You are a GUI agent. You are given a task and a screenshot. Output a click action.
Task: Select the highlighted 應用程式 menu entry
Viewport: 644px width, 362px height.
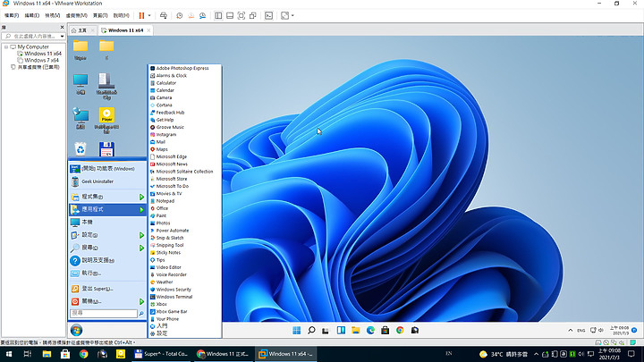click(107, 209)
